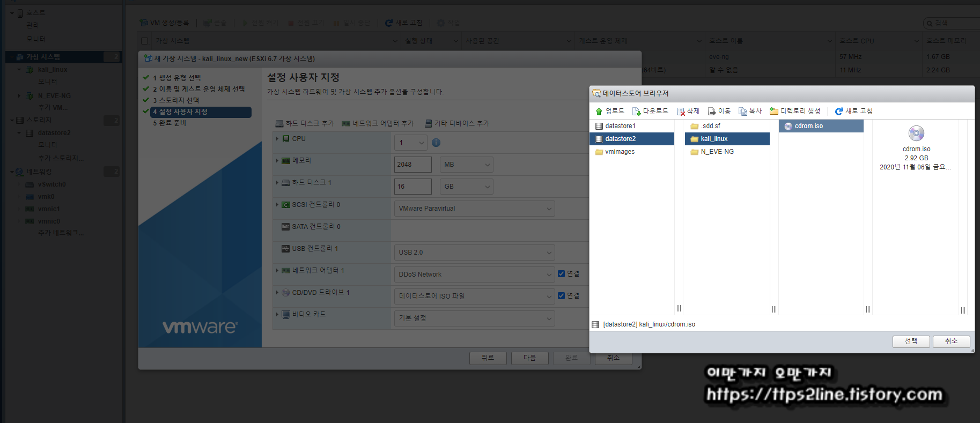Screen dimensions: 980x423
Task: Click the large cdrom.iso disc preview icon
Action: [x=916, y=133]
